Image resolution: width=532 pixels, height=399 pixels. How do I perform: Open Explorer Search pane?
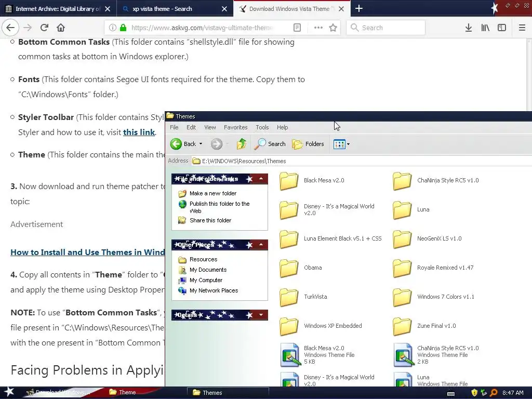pos(270,144)
